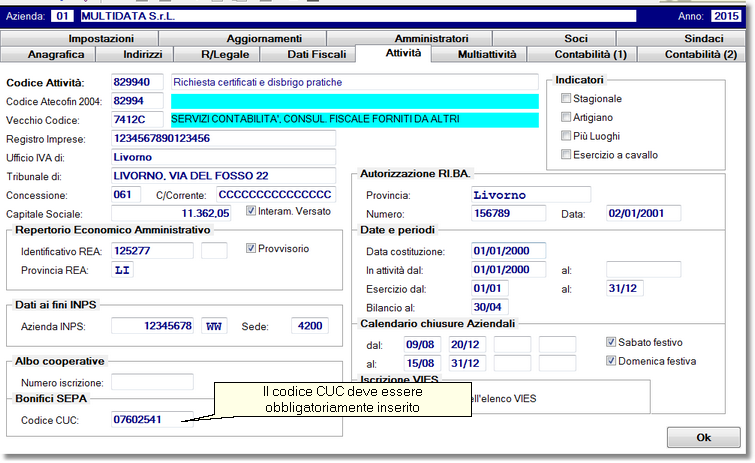Focus the Capitale Sociale amount field

(x=171, y=214)
